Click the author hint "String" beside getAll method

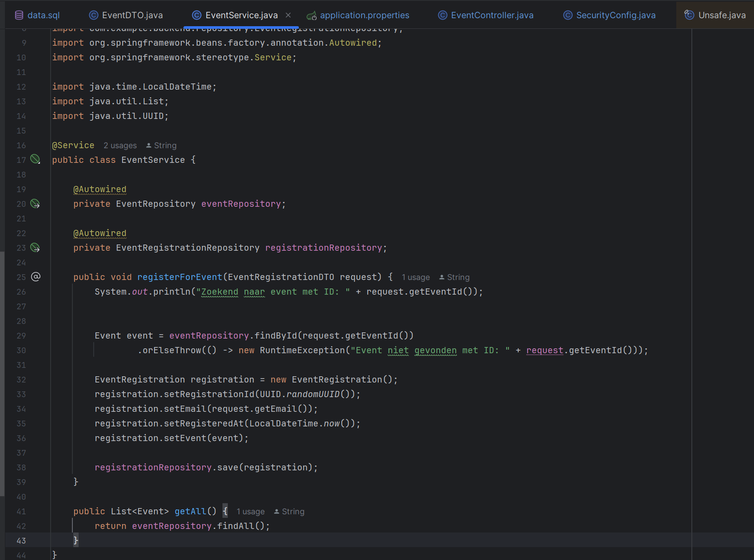(293, 512)
